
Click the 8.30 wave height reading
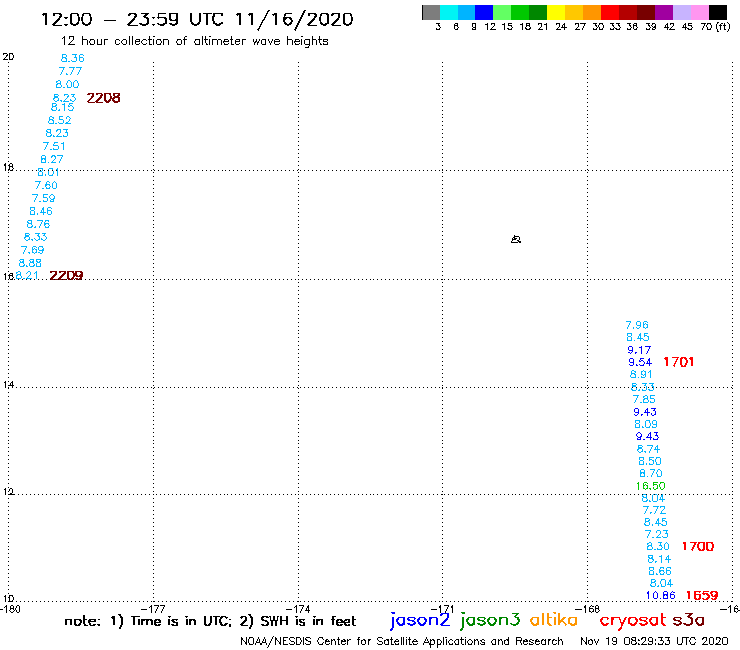tap(658, 547)
